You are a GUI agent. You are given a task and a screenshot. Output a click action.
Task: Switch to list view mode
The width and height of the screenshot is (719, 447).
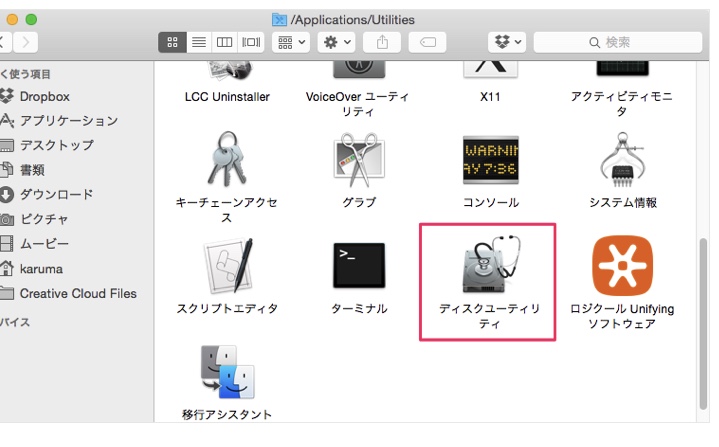coord(198,42)
